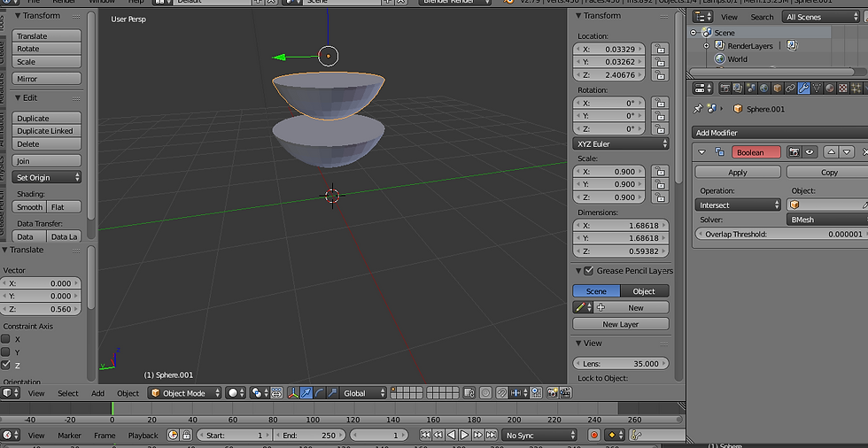Move Boolean modifier down in stack

pos(847,152)
